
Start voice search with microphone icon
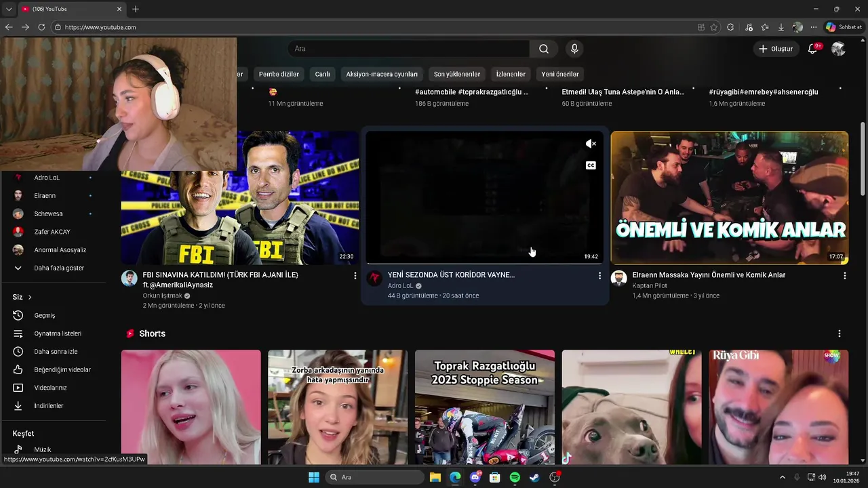tap(574, 49)
